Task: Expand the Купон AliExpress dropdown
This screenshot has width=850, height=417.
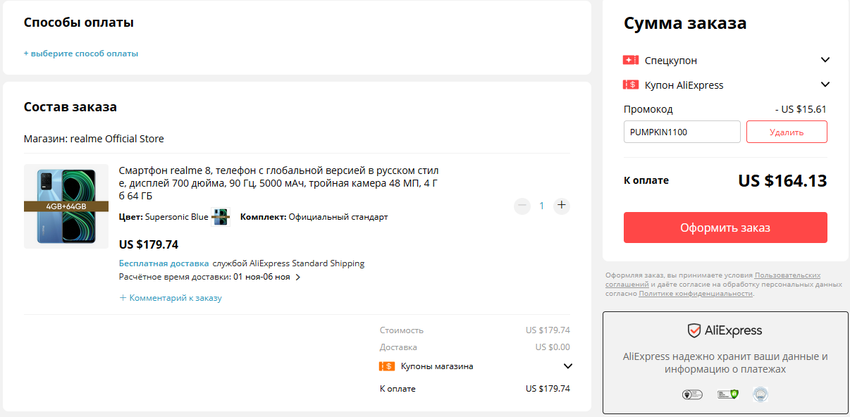Action: point(825,85)
